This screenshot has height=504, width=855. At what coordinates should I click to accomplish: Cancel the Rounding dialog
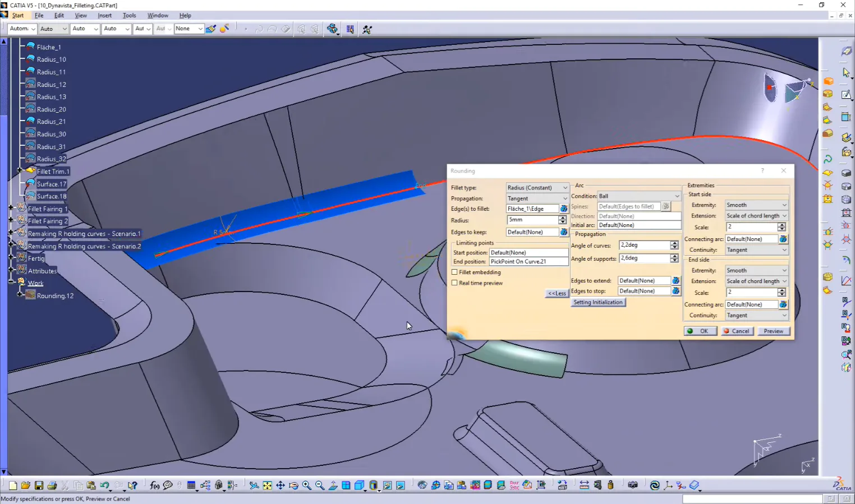[x=736, y=331]
